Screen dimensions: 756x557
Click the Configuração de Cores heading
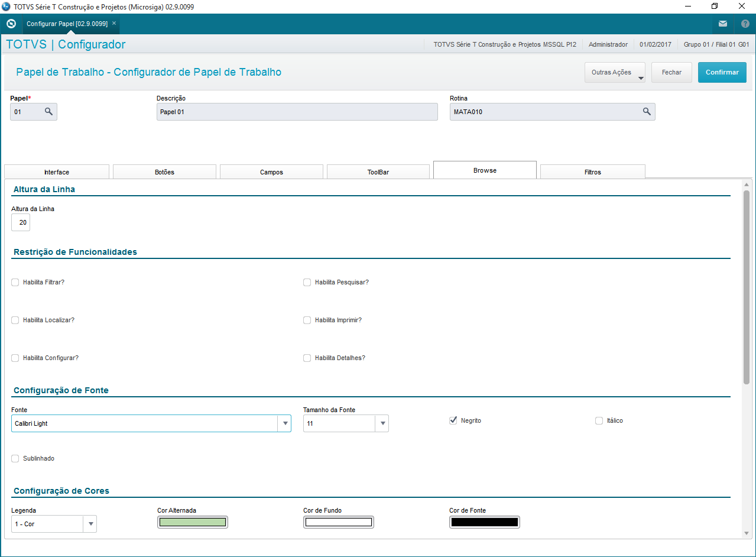tap(61, 491)
